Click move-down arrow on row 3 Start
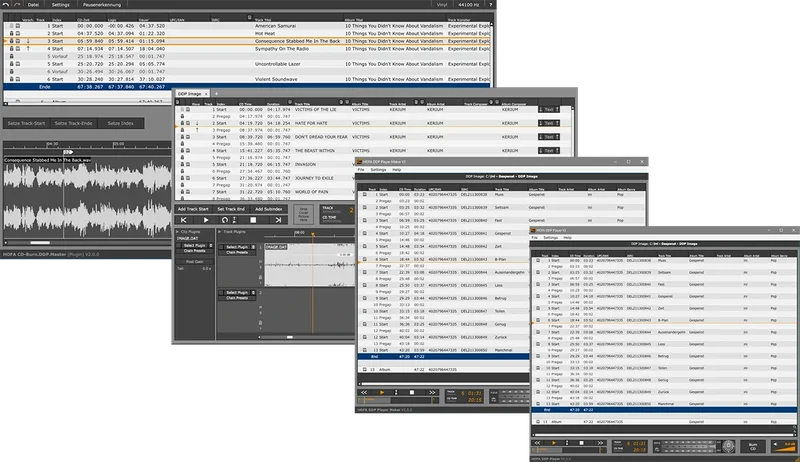This screenshot has height=462, width=800. [28, 41]
